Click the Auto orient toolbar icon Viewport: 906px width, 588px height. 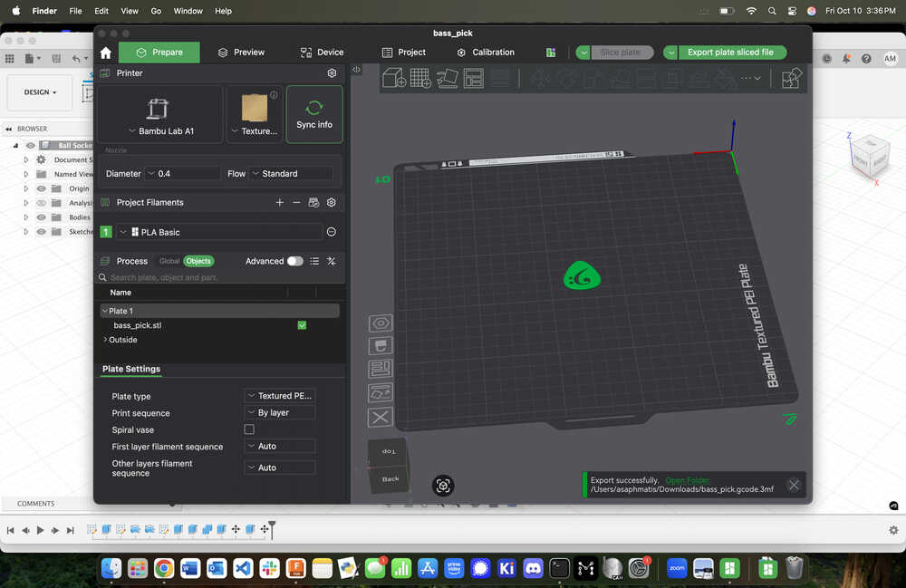tap(447, 79)
